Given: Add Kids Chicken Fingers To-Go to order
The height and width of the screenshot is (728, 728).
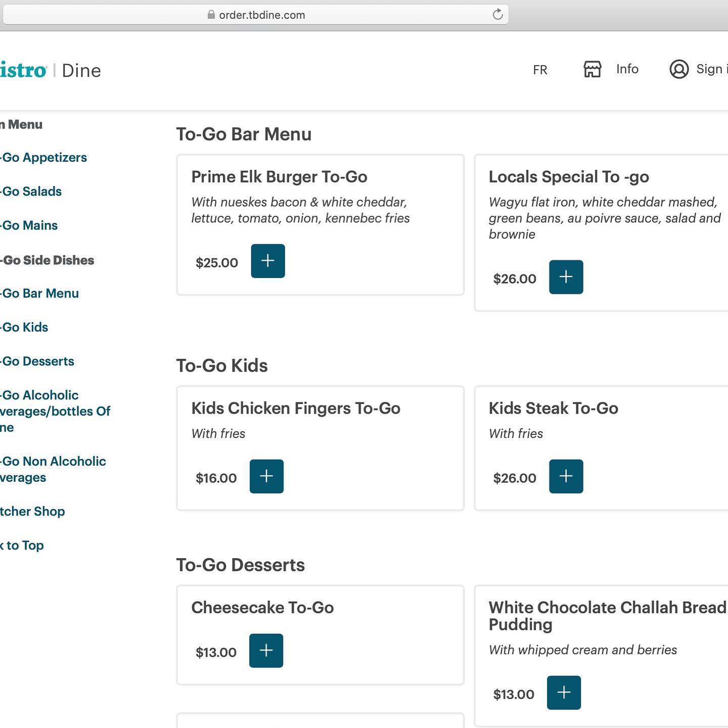Looking at the screenshot, I should pos(266,476).
